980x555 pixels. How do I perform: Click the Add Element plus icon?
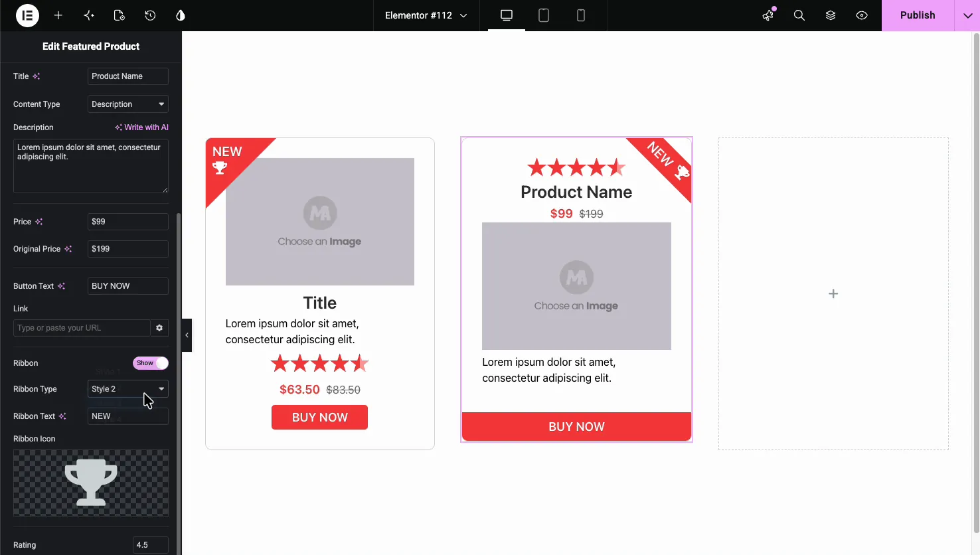[x=58, y=15]
